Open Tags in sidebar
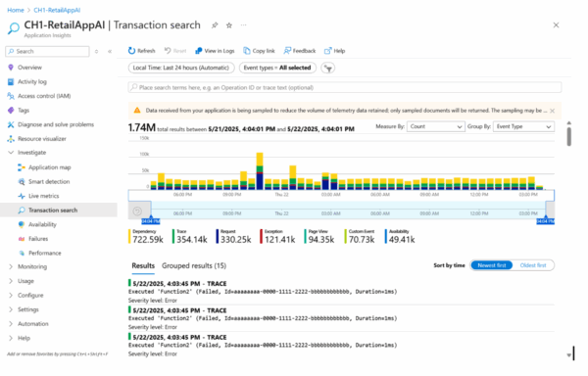Image resolution: width=588 pixels, height=376 pixels. 24,111
